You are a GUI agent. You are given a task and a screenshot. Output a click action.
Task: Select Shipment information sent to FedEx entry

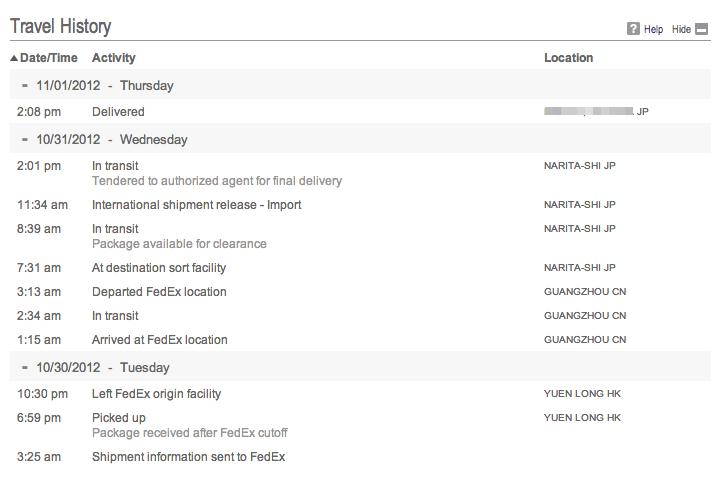pyautogui.click(x=188, y=457)
